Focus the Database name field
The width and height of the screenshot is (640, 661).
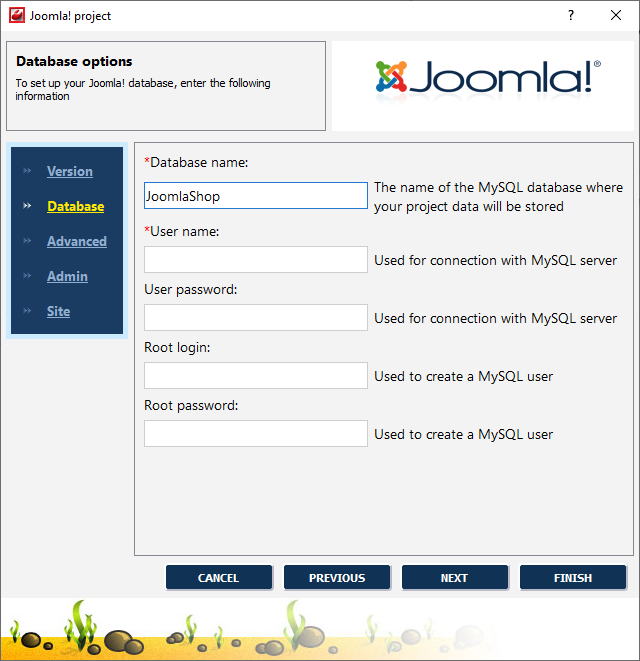(x=256, y=196)
